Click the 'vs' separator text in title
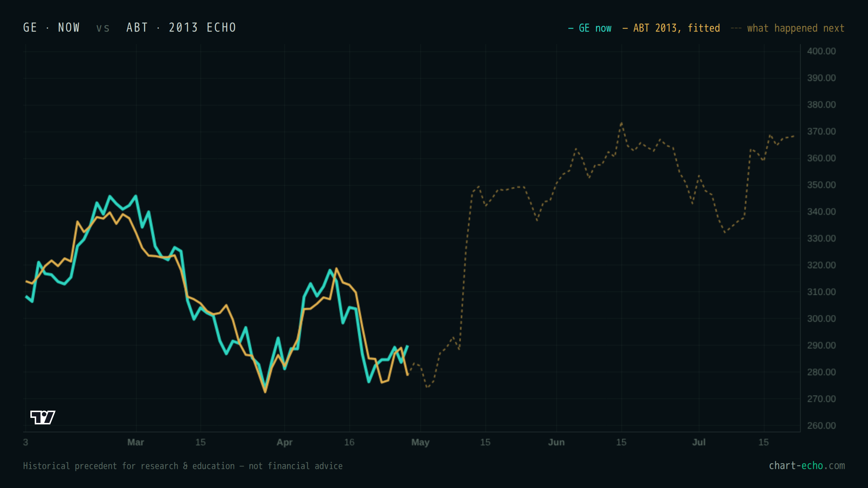 pyautogui.click(x=103, y=28)
